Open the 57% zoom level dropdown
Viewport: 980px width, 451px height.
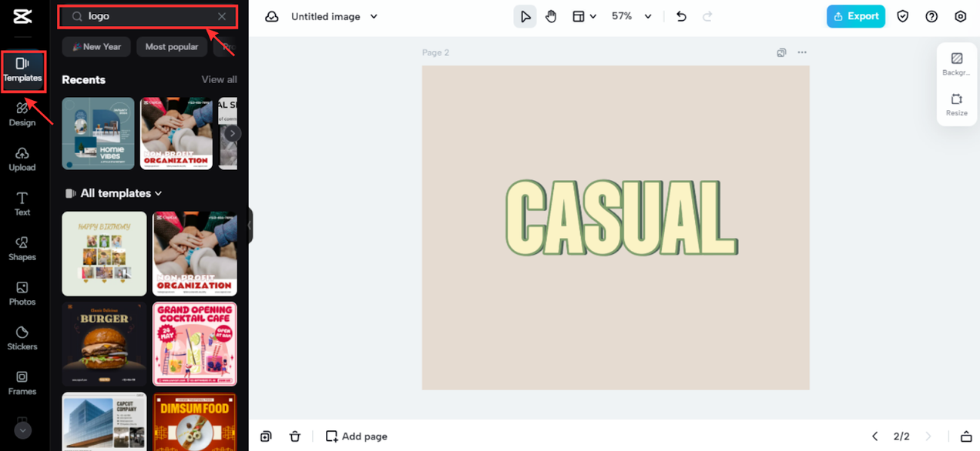click(632, 16)
